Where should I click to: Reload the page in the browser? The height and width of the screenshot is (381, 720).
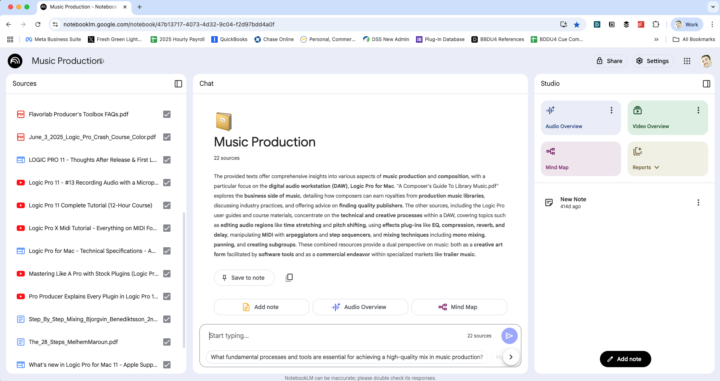[x=38, y=24]
